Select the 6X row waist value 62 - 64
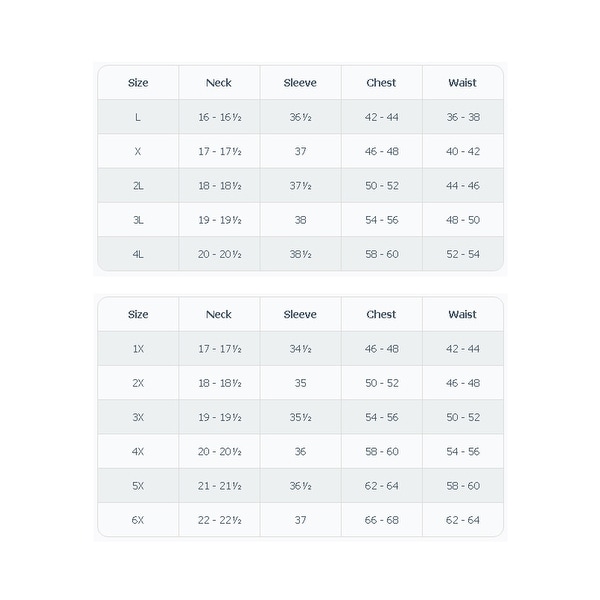Image resolution: width=600 pixels, height=600 pixels. point(463,520)
